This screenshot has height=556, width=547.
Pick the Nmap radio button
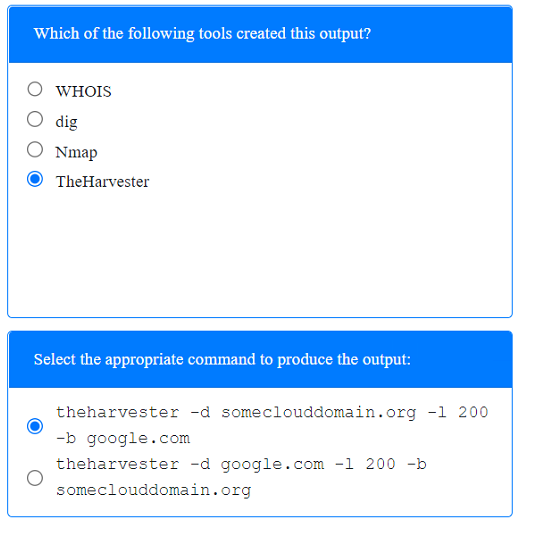pos(35,149)
